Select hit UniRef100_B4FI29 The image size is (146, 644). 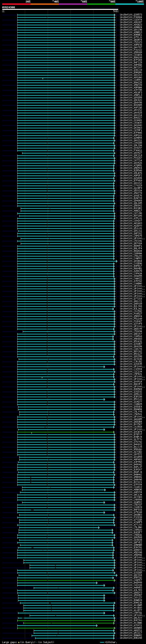tap(131, 63)
